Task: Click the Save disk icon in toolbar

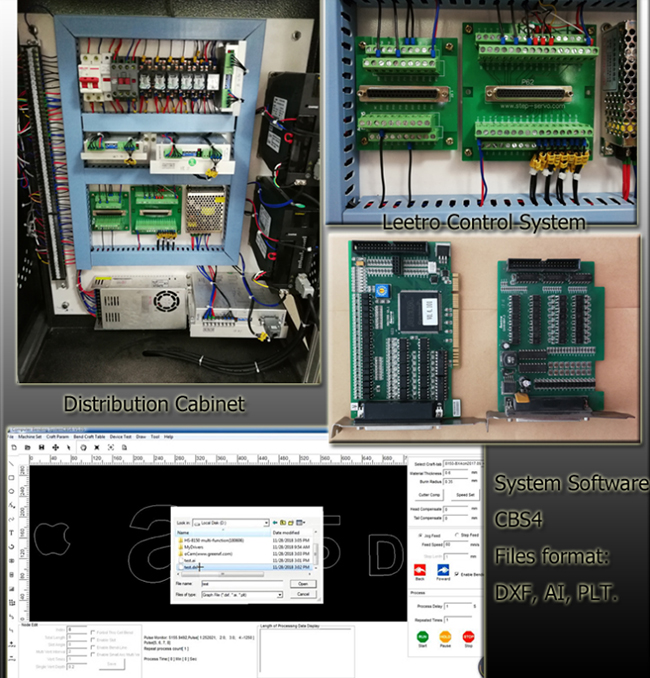Action: pos(41,447)
